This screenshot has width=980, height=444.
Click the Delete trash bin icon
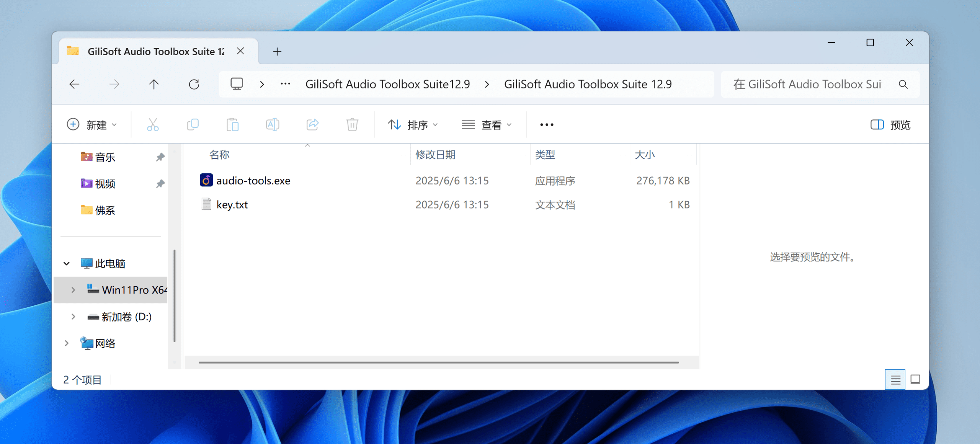(352, 125)
